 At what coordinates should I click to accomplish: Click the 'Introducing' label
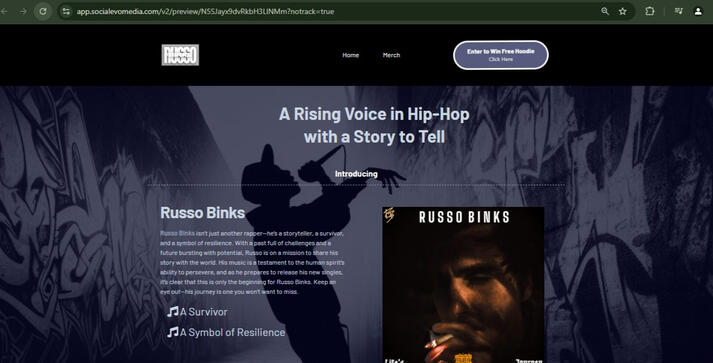point(356,174)
